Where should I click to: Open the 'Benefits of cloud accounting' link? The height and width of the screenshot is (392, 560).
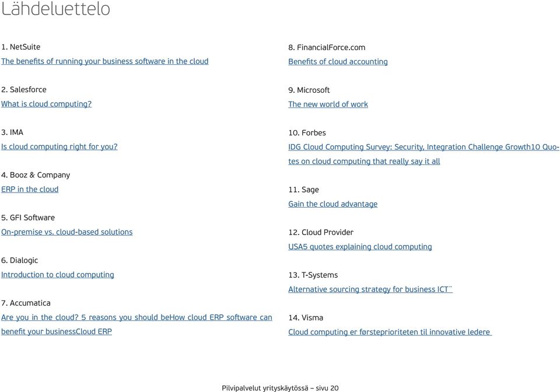[338, 62]
